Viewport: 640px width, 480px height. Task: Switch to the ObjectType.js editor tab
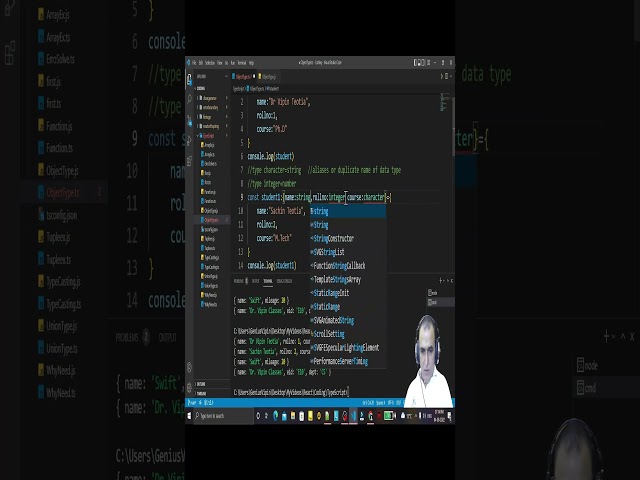tap(268, 77)
